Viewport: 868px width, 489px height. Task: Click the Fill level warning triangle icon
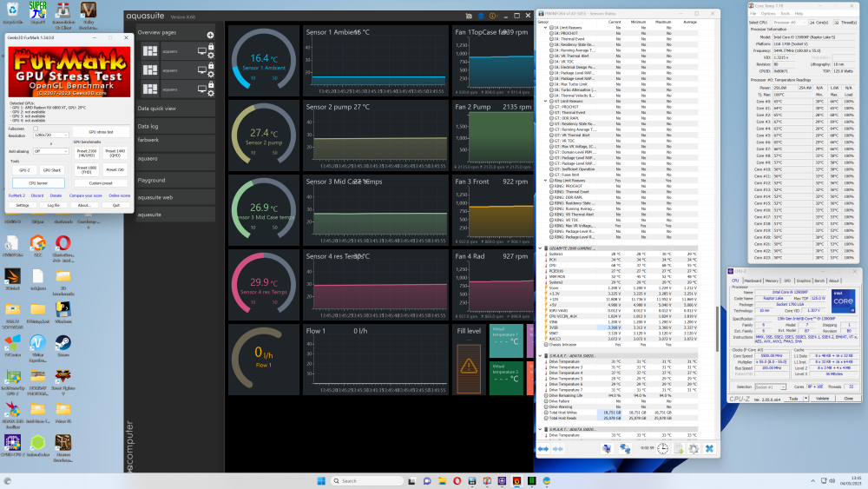(469, 366)
